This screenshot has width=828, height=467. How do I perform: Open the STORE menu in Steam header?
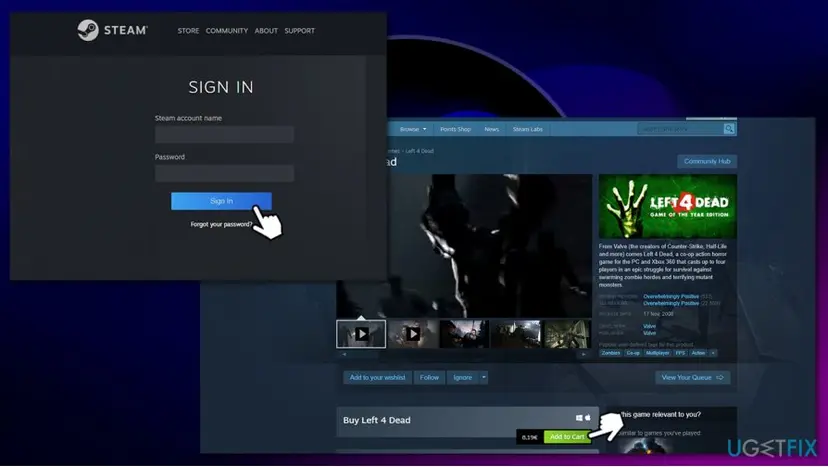click(x=188, y=31)
